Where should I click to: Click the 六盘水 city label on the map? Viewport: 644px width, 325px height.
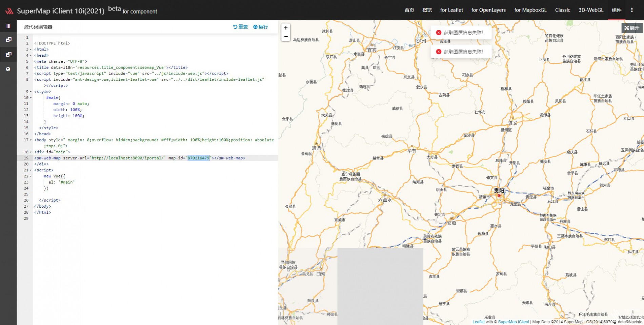(x=385, y=200)
